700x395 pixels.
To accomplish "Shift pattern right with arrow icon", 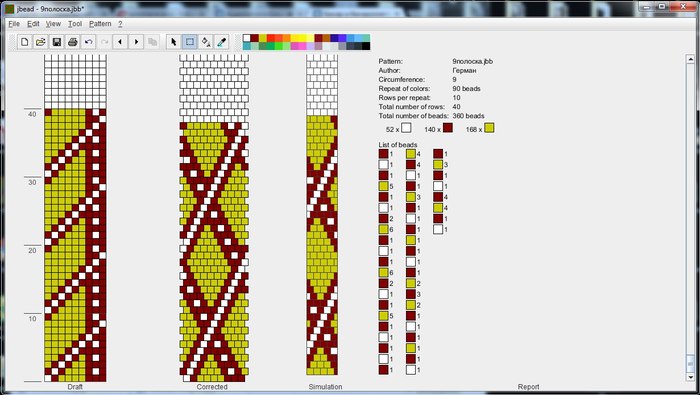I will point(136,42).
